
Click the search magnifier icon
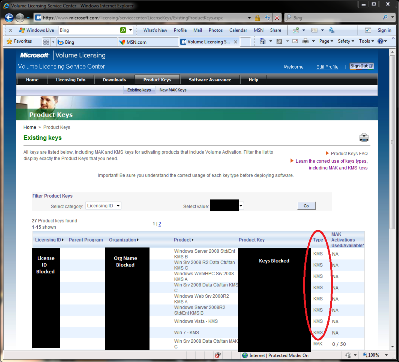(385, 17)
